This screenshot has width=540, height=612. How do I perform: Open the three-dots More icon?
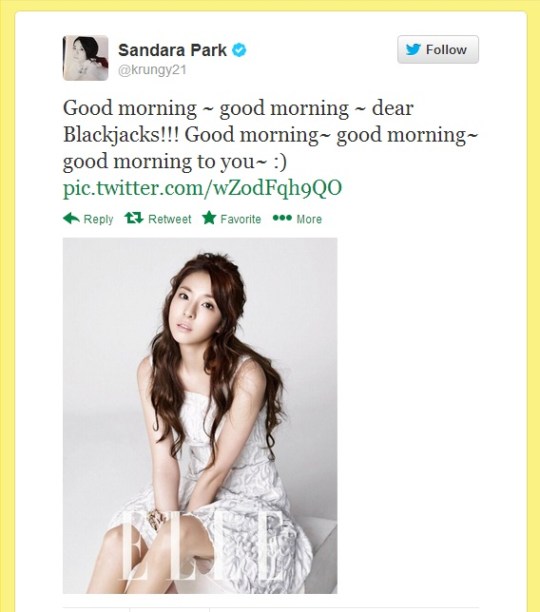[282, 218]
